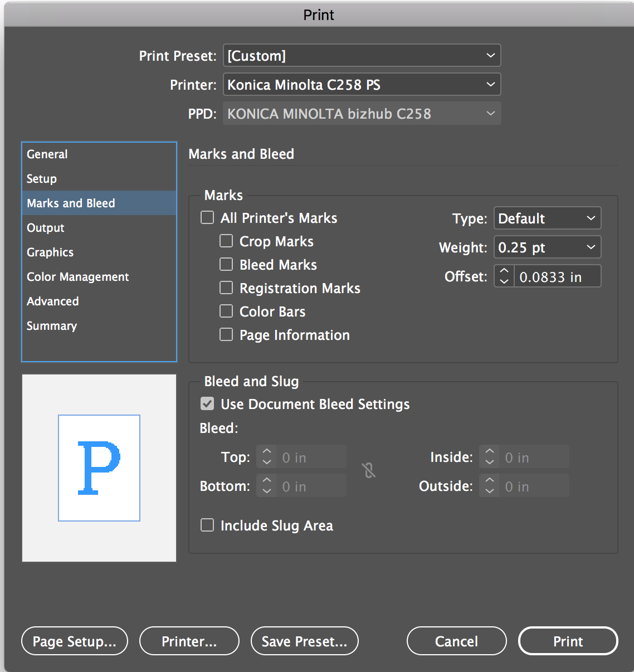Click the page preview thumbnail
634x672 pixels.
coord(99,468)
